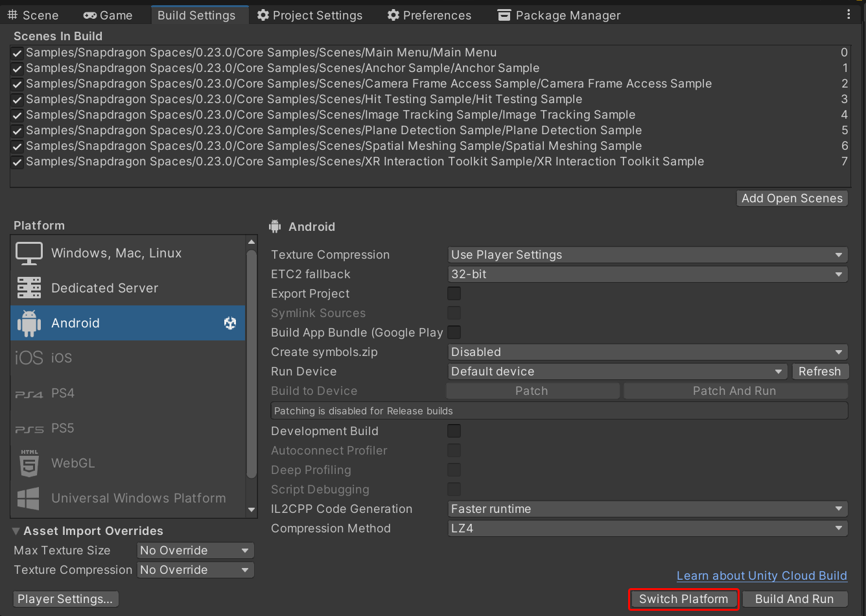Click the Android robot icon in Platform list
The image size is (866, 616).
29,323
